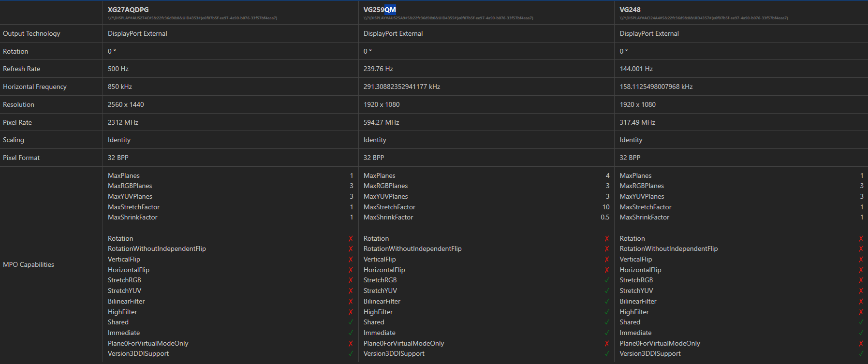Click red X beside HorizontalFlip under VG259QM
This screenshot has height=364, width=868.
pos(607,270)
